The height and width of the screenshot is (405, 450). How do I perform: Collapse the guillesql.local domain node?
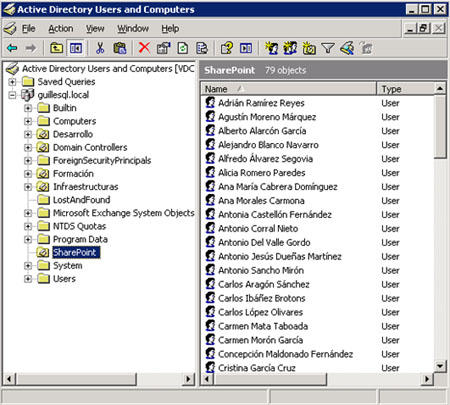(12, 95)
